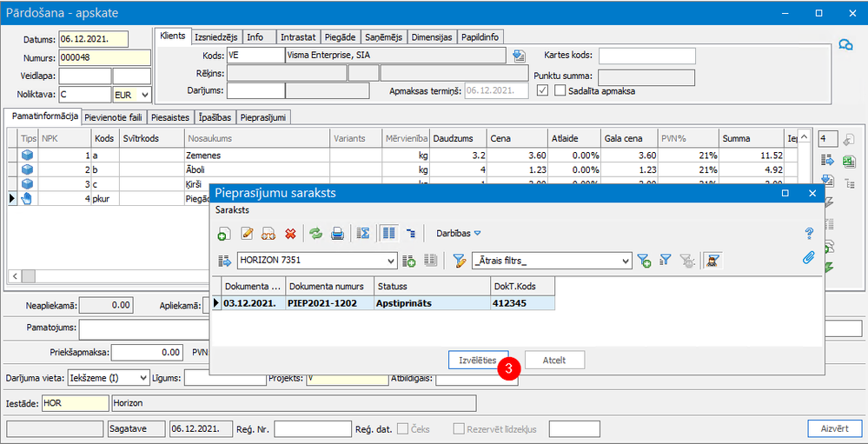Click the paperclip attachments icon

coord(809,257)
